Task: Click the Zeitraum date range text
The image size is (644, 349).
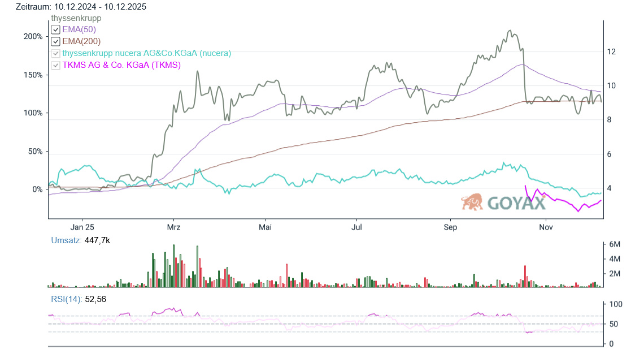Action: pos(82,7)
